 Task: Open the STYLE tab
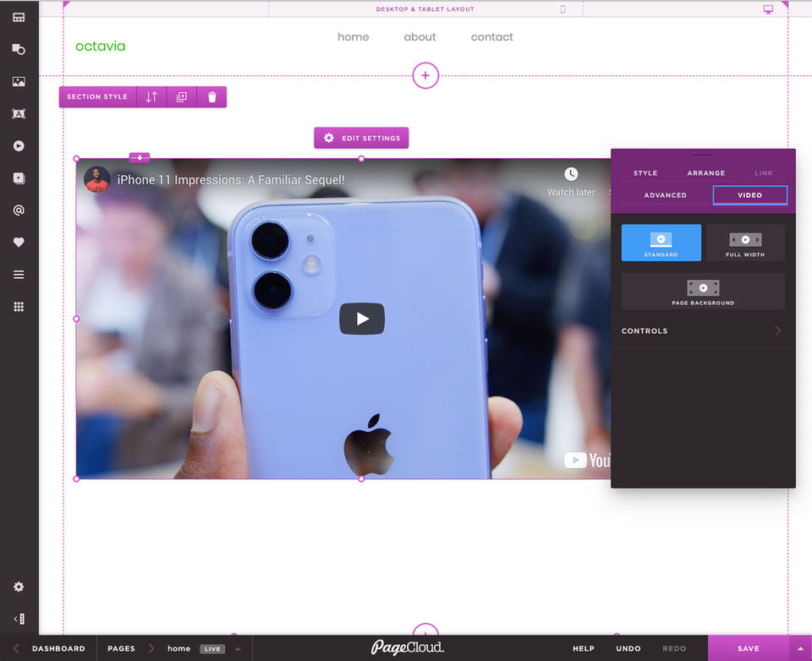(x=645, y=173)
